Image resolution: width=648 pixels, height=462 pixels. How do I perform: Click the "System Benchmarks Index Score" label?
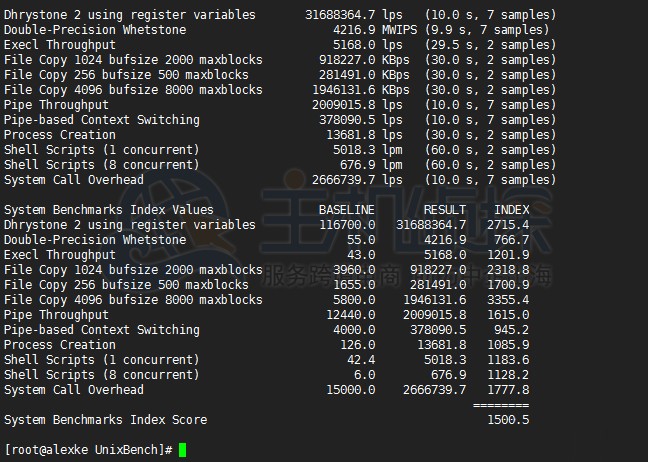click(105, 420)
